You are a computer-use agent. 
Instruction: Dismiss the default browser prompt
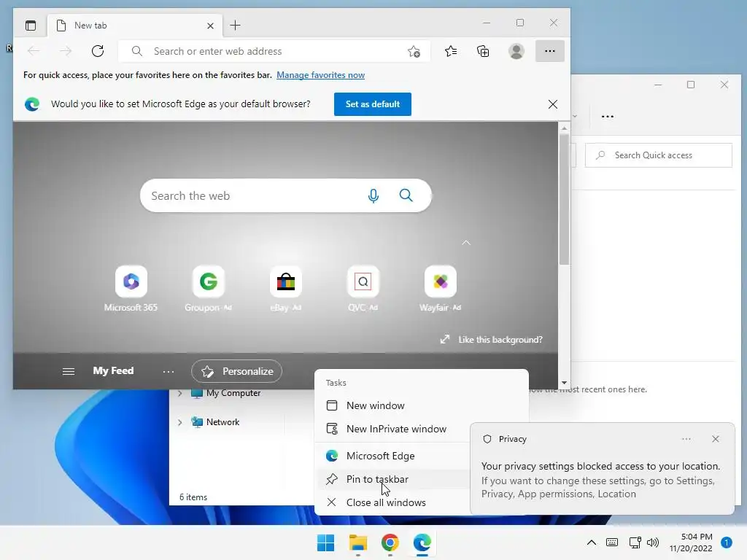[x=553, y=104]
